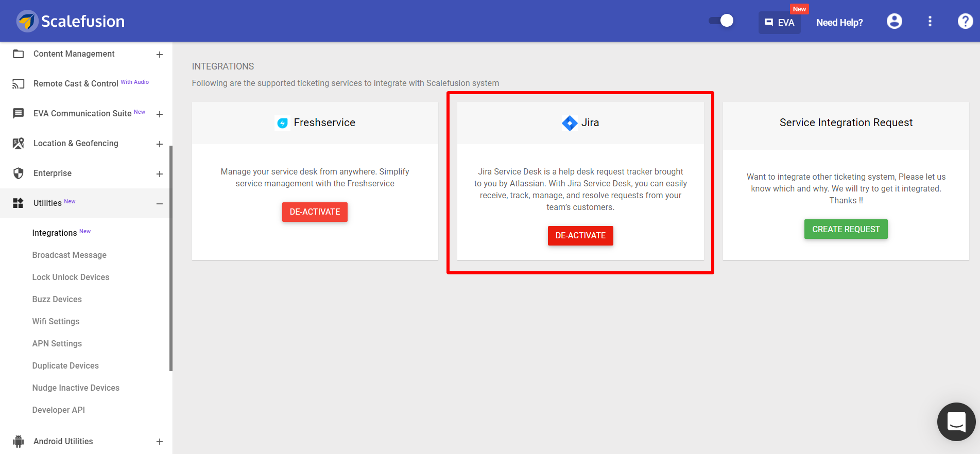
Task: Collapse the Utilities section
Action: tap(160, 204)
